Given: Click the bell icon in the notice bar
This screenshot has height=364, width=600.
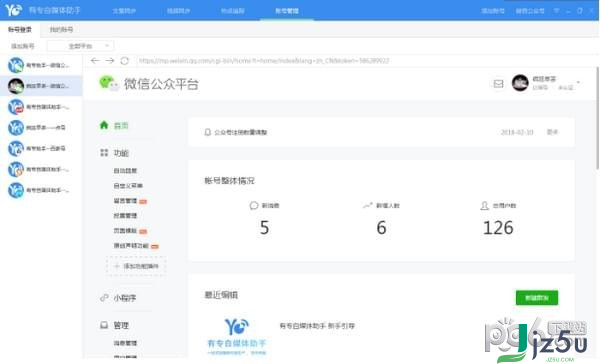Looking at the screenshot, I should [207, 132].
